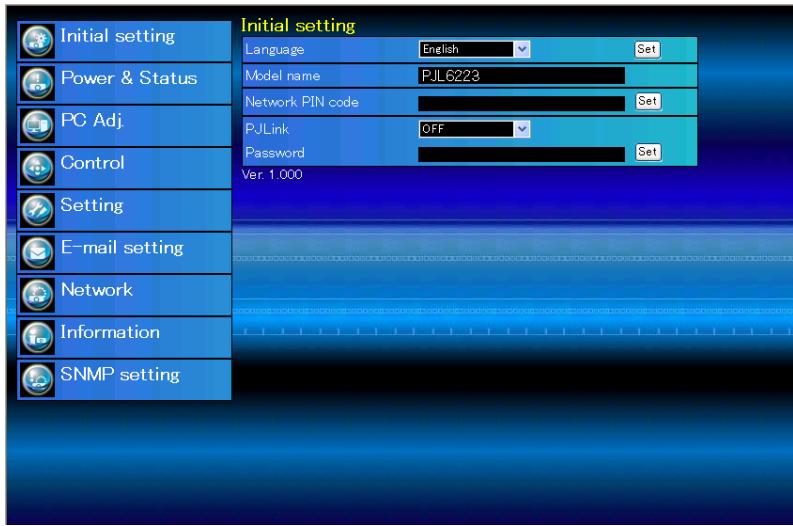Open the Language combo box showing English

pos(474,49)
